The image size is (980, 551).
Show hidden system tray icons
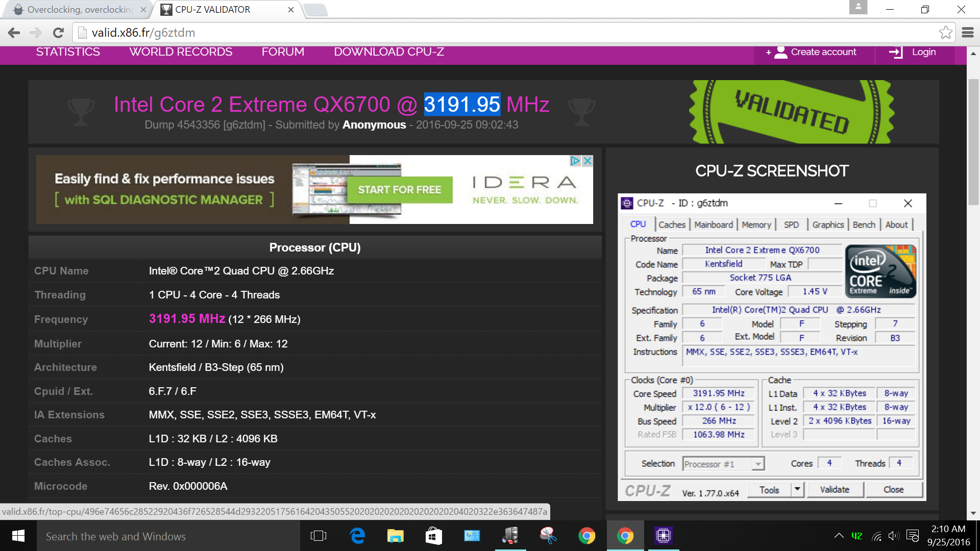[x=839, y=536]
